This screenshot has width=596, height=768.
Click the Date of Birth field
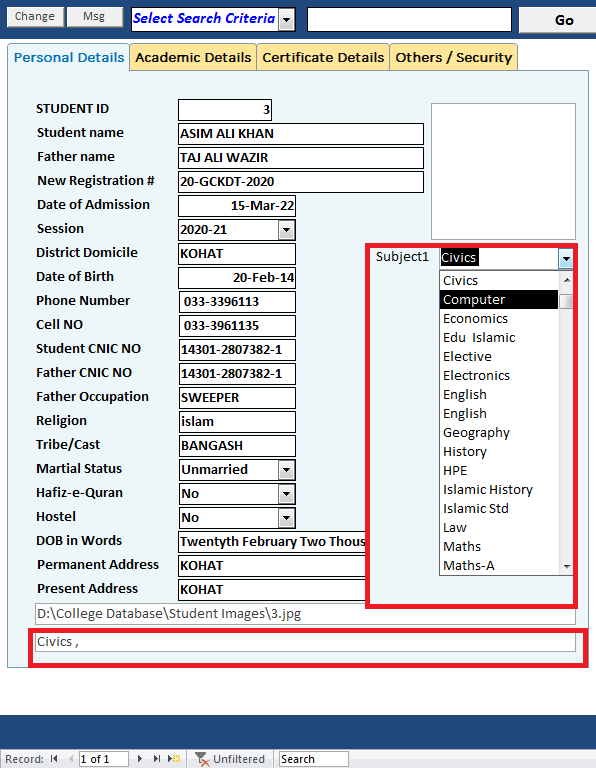point(237,278)
